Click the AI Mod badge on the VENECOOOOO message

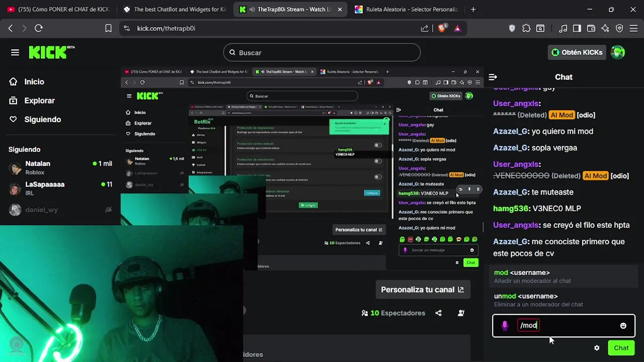click(x=596, y=175)
